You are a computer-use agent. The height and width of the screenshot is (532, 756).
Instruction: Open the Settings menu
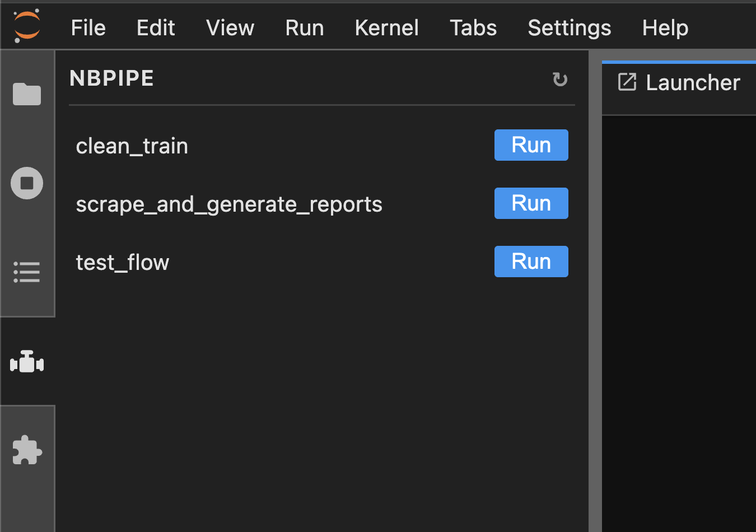tap(570, 27)
